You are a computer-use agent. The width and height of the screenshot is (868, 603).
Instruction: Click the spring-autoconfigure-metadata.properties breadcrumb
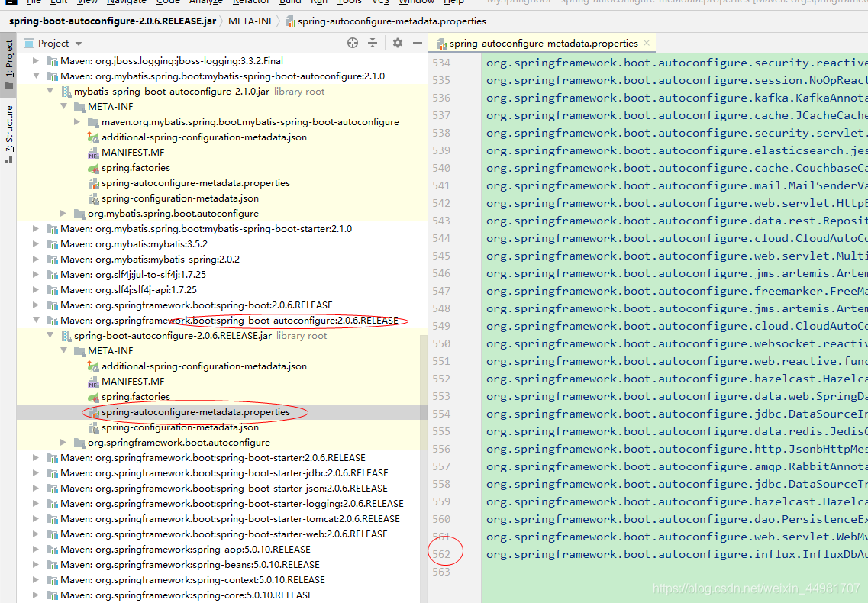pyautogui.click(x=386, y=21)
